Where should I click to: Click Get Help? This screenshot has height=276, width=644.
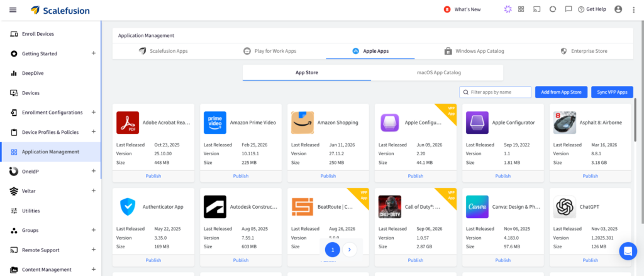pyautogui.click(x=592, y=9)
